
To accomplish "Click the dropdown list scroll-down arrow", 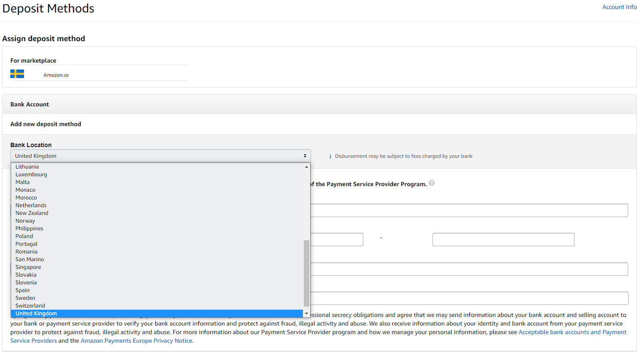I will pyautogui.click(x=306, y=314).
